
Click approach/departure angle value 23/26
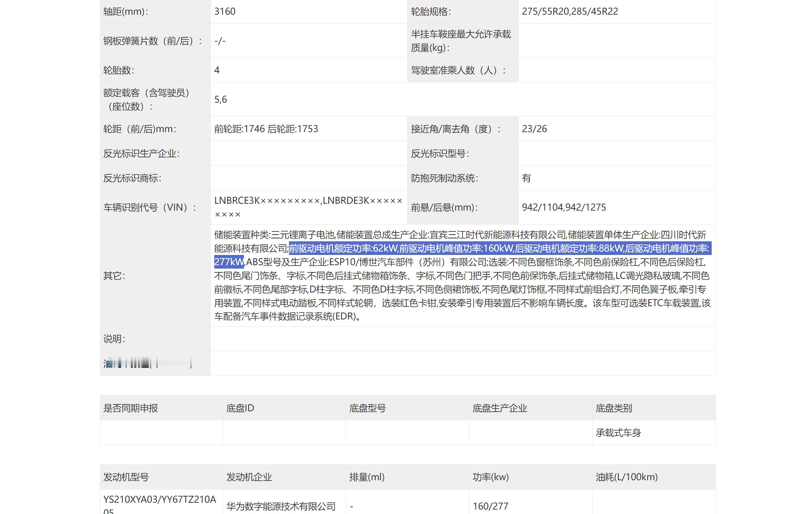pos(534,129)
